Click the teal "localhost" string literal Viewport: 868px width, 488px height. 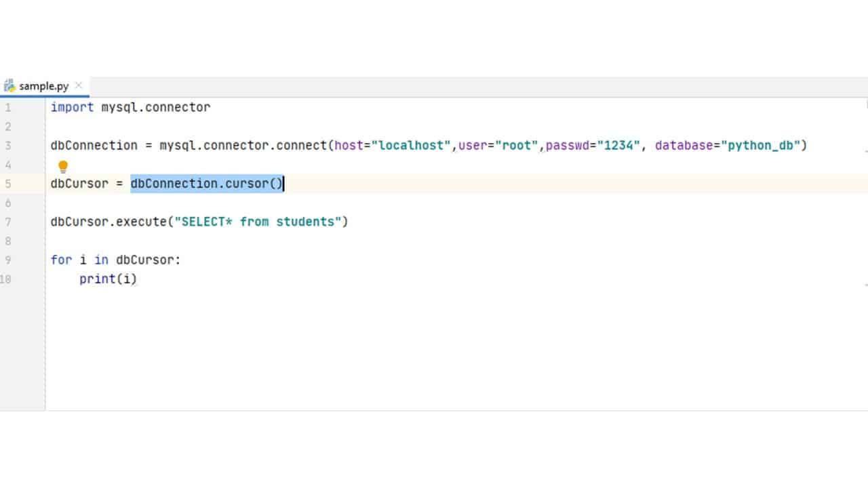[x=410, y=145]
